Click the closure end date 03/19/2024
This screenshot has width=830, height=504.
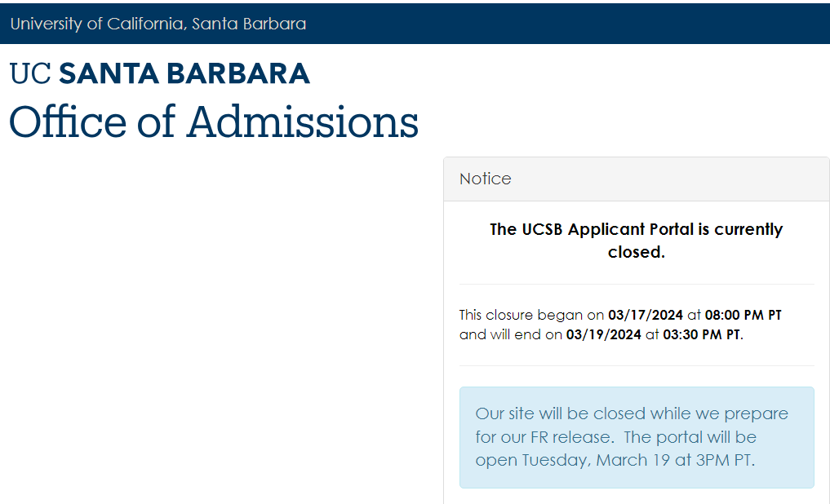click(603, 334)
